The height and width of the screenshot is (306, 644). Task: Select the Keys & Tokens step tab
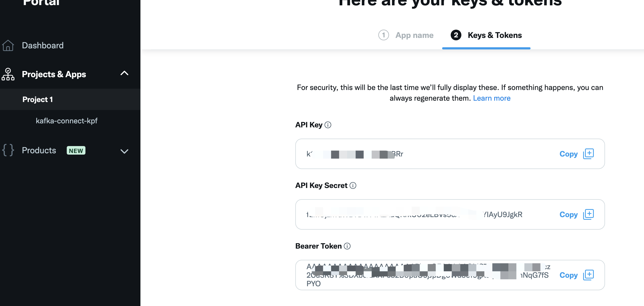point(486,35)
